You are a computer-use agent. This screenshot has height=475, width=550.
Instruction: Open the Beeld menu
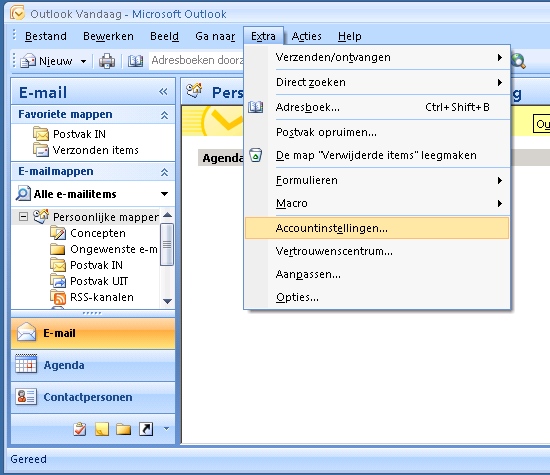[164, 36]
